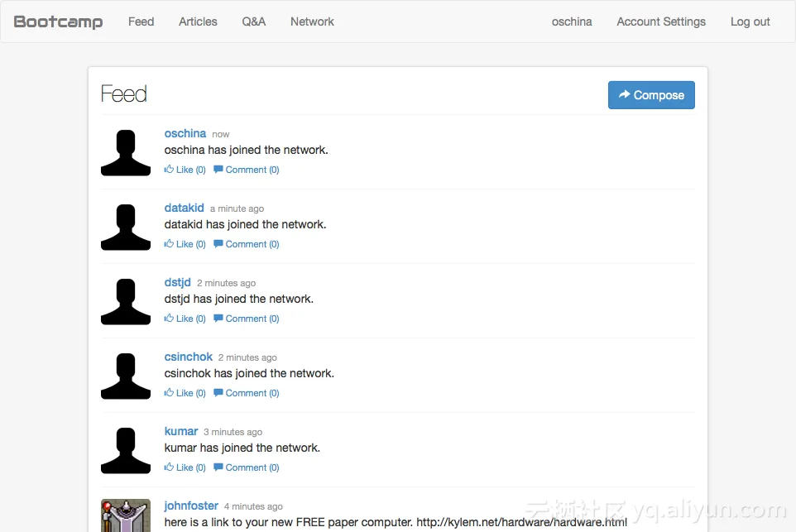Open the Network page
Screen dimensions: 796x532
coord(312,22)
